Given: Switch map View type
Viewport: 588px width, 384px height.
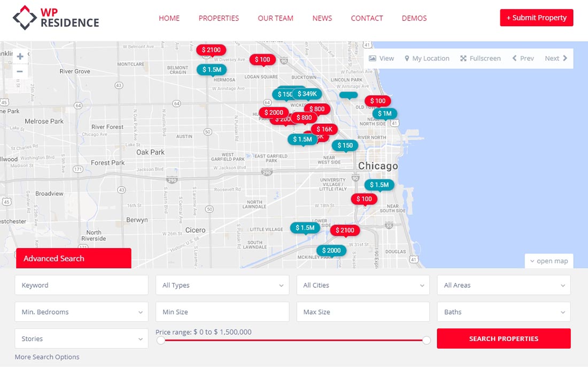Looking at the screenshot, I should tap(381, 58).
